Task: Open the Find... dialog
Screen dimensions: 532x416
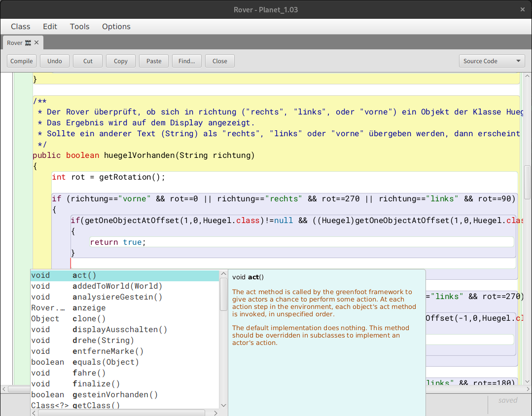Action: coord(186,61)
